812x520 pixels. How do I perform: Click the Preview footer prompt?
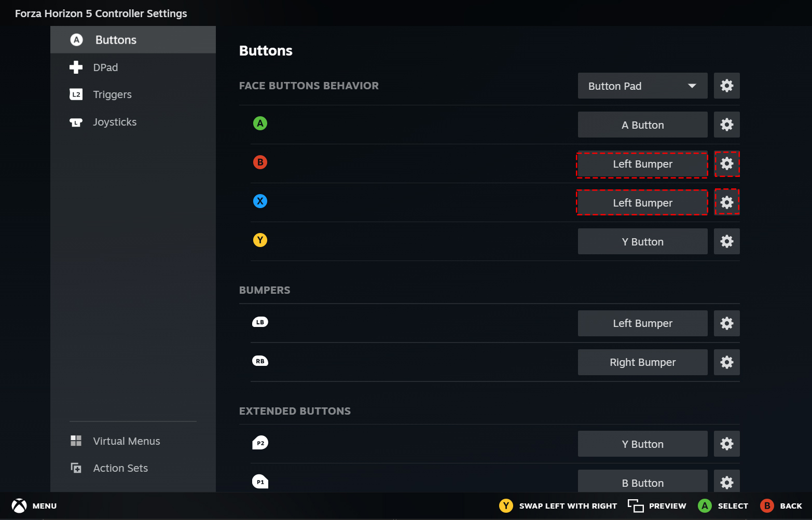[x=657, y=506]
